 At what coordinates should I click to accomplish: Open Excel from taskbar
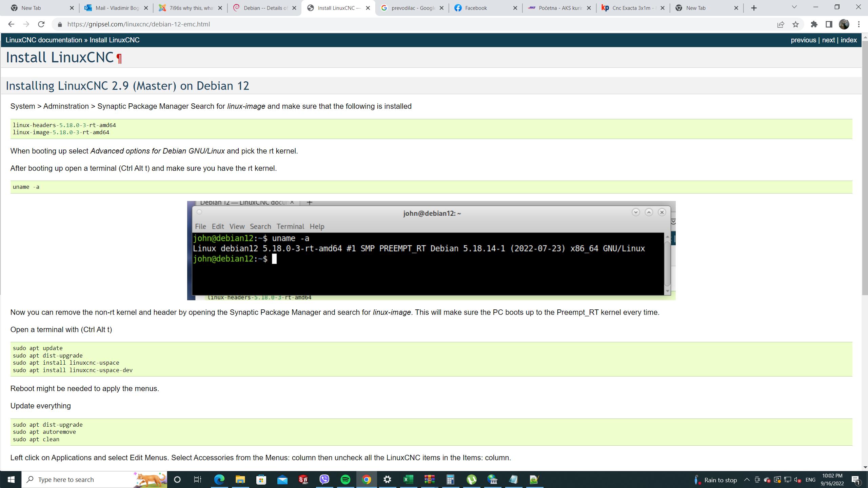coord(409,480)
